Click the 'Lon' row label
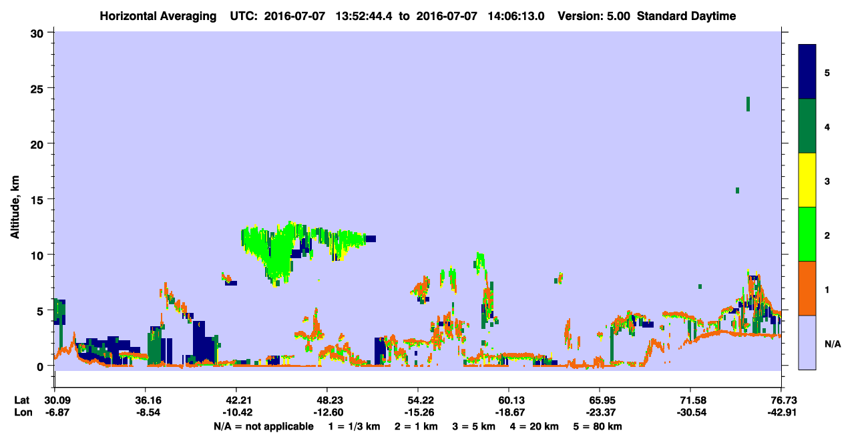This screenshot has width=868, height=445. (x=23, y=413)
